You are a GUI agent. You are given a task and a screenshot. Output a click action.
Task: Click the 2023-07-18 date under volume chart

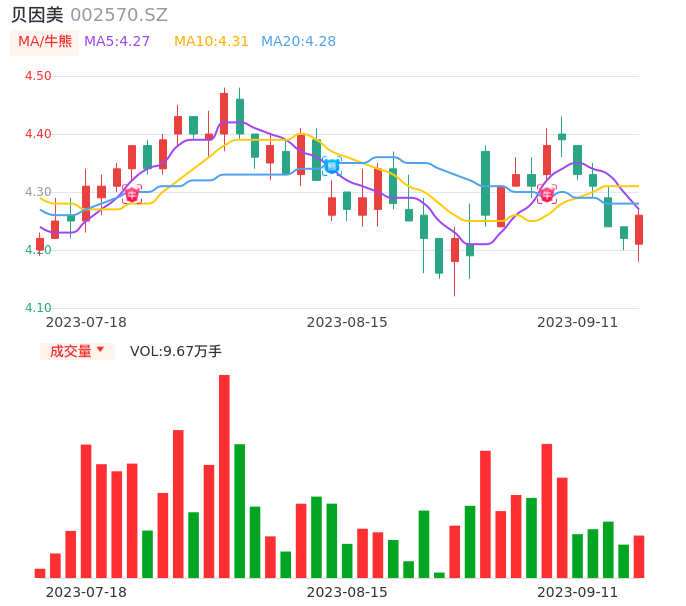(x=86, y=592)
